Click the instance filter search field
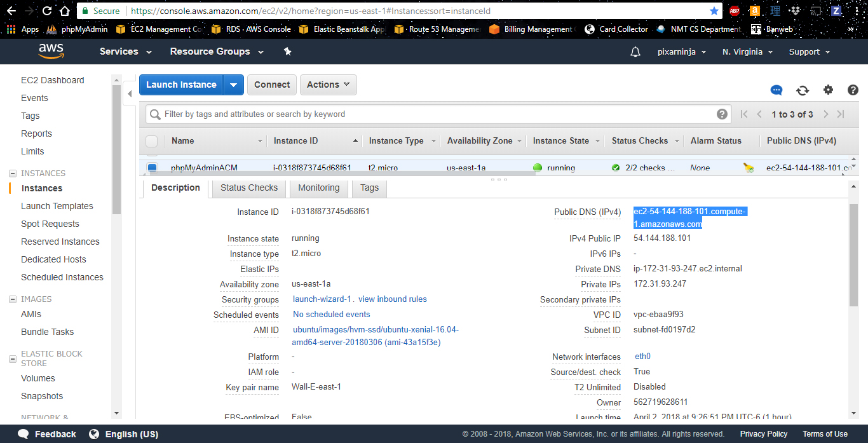This screenshot has width=868, height=443. pos(438,114)
